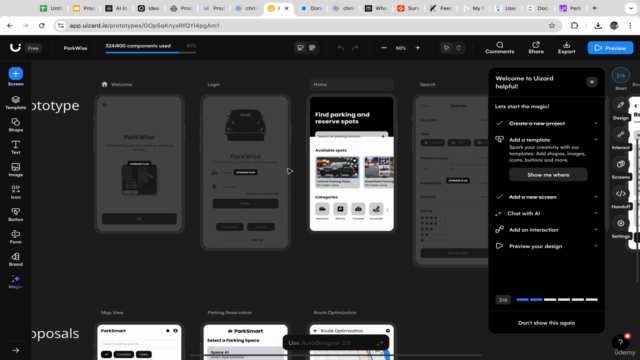Open the Brand panel

[16, 260]
